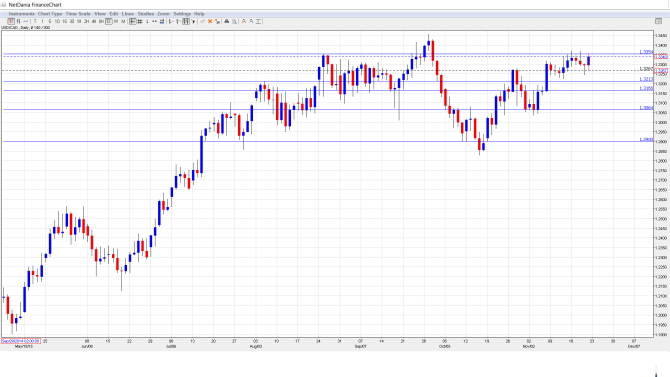
Task: Click the vertical arrow scale icon
Action: pyautogui.click(x=147, y=21)
